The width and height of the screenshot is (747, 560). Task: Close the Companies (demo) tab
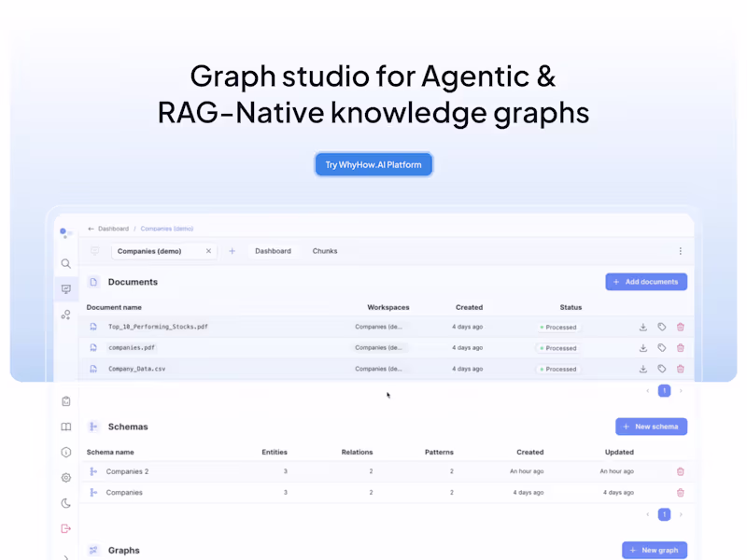pos(208,251)
